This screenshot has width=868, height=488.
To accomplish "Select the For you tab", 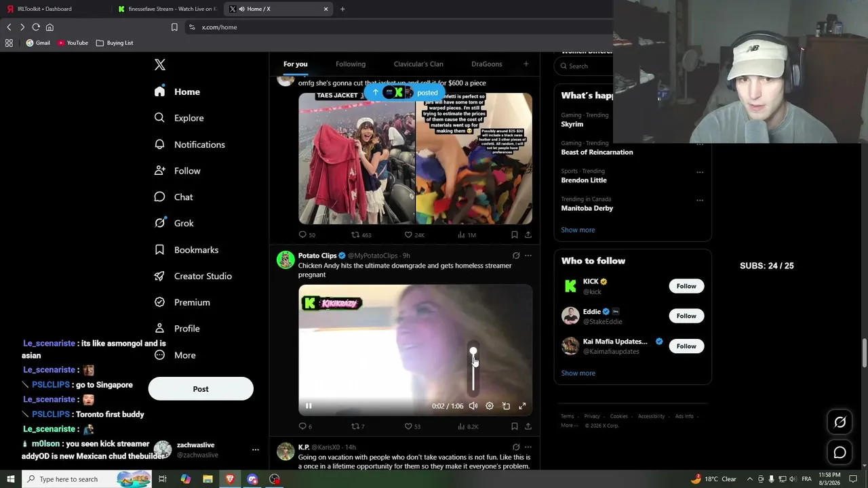I will [296, 64].
